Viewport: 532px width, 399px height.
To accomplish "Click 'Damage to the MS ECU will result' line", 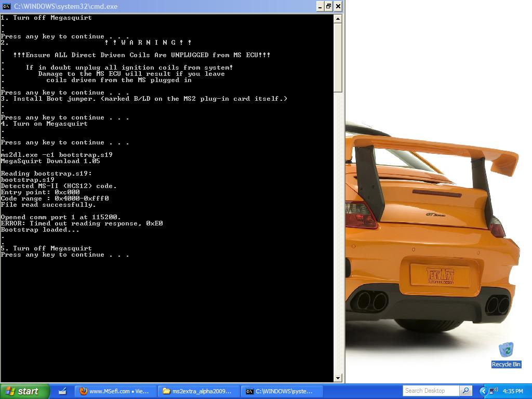I will pos(131,74).
